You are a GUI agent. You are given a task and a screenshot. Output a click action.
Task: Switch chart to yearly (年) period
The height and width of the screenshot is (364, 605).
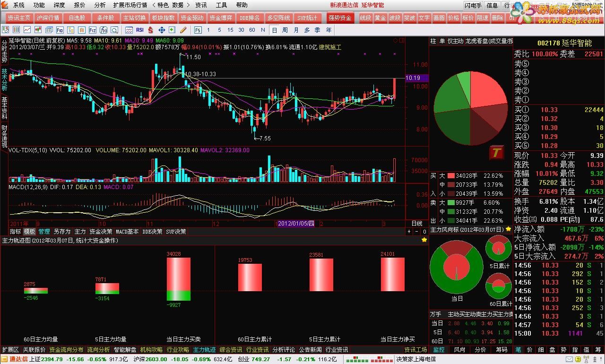pos(328,30)
